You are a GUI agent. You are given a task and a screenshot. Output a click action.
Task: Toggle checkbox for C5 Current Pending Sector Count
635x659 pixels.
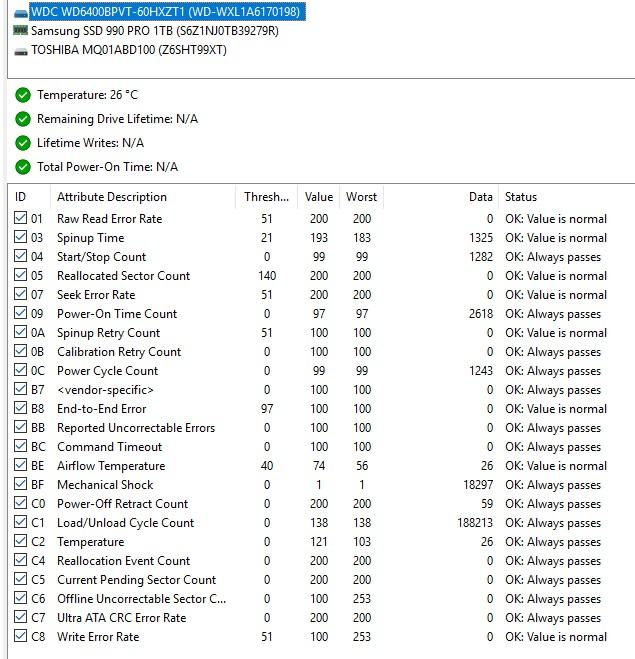point(20,579)
